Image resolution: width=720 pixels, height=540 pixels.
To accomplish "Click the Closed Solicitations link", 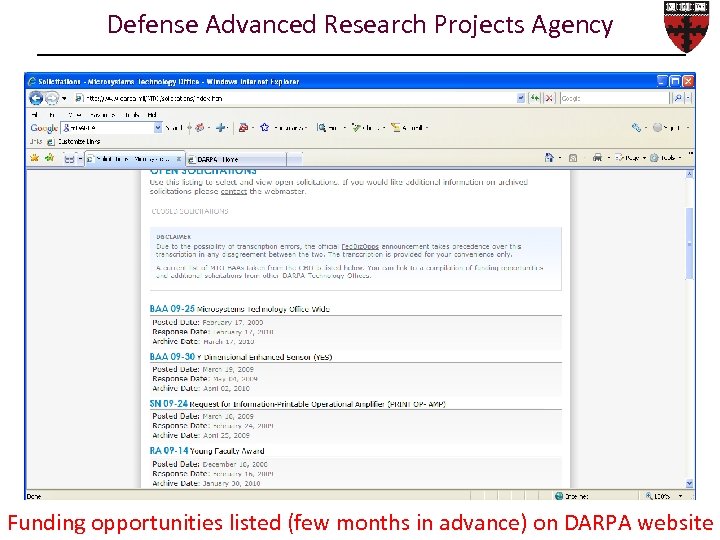I will (x=190, y=211).
